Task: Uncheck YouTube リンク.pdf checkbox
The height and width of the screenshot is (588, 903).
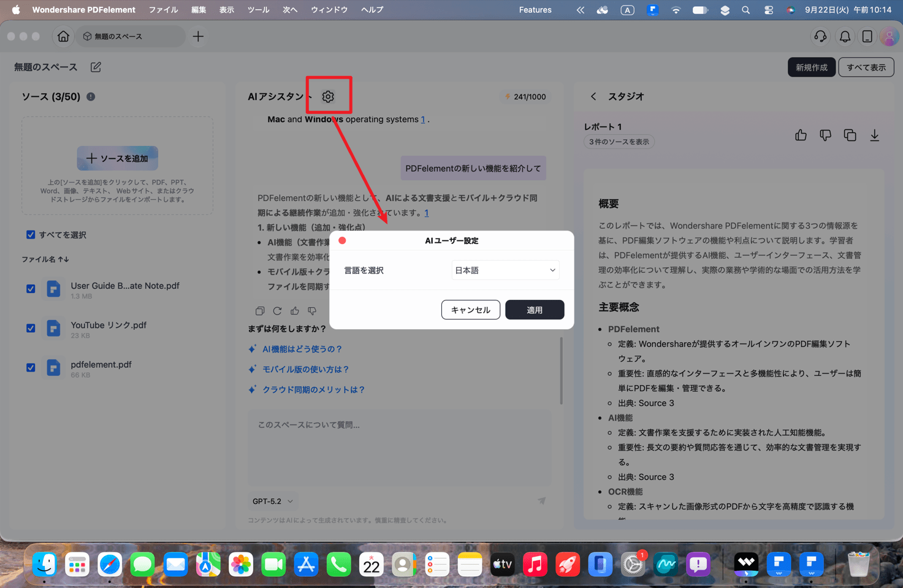Action: coord(31,328)
